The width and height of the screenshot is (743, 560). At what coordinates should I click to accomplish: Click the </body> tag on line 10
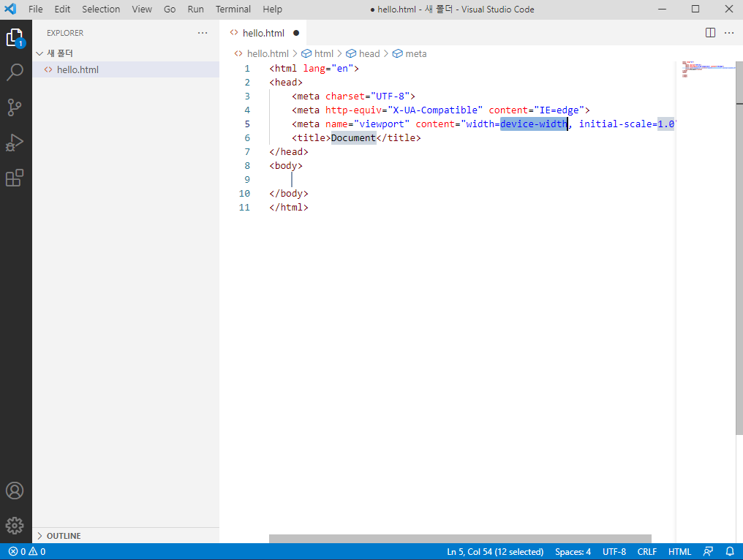289,194
